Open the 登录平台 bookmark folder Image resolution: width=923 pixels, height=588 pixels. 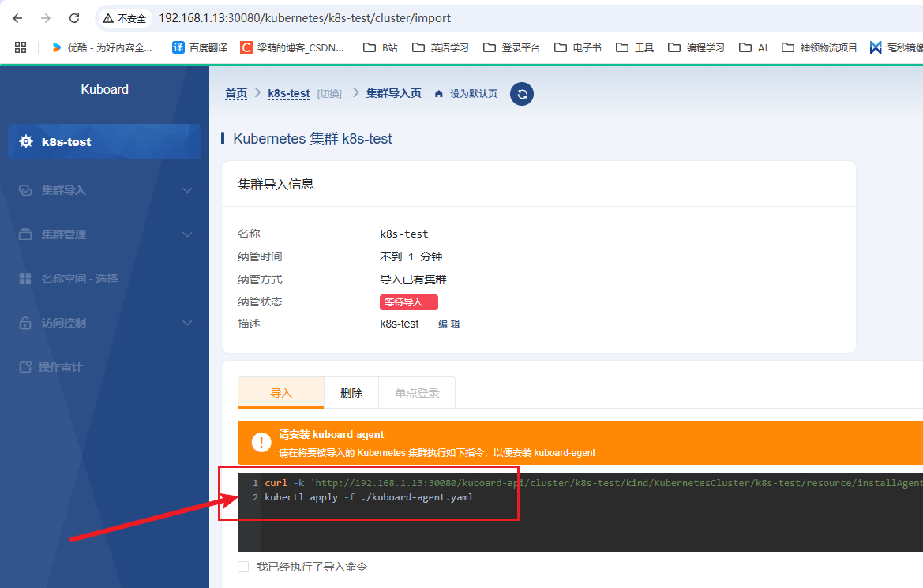(x=512, y=47)
